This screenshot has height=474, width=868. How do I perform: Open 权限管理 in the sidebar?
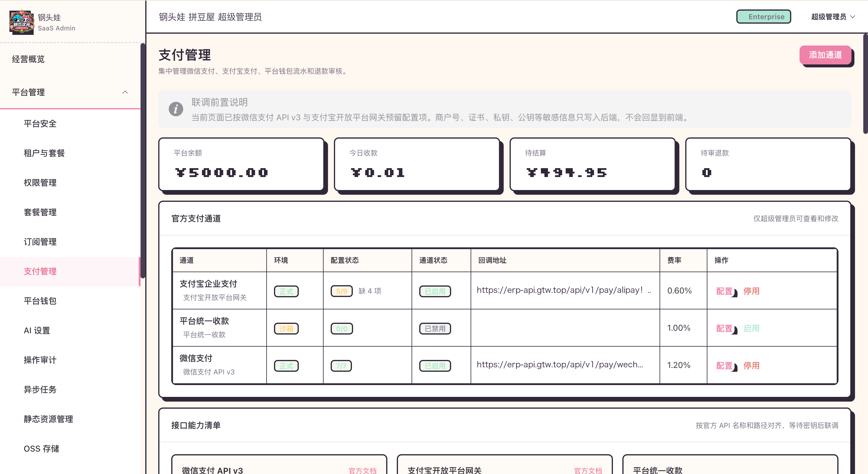(70, 183)
